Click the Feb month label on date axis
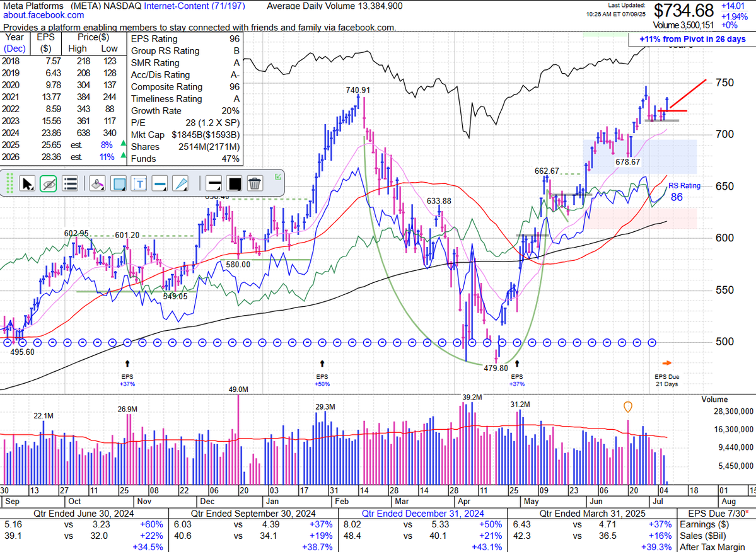The image size is (756, 552). [x=341, y=502]
